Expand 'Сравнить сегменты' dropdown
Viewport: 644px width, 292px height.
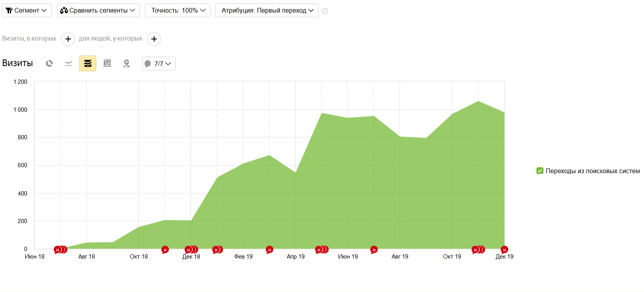tap(98, 11)
